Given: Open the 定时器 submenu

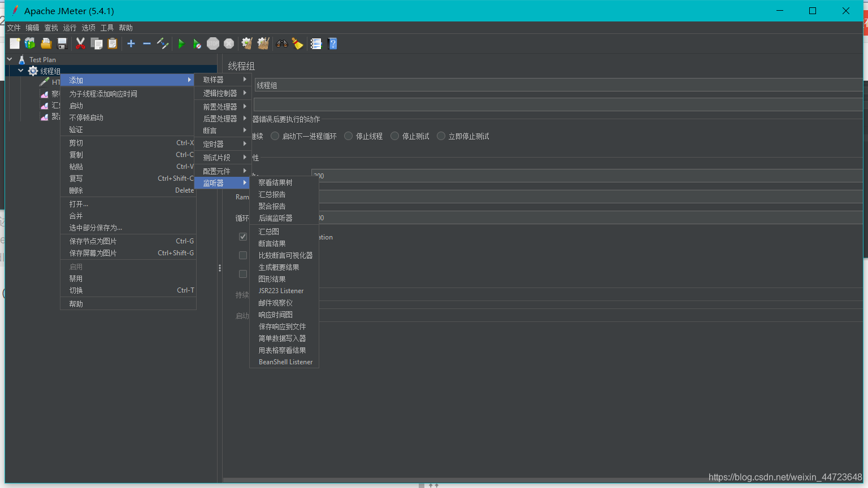Looking at the screenshot, I should tap(222, 144).
